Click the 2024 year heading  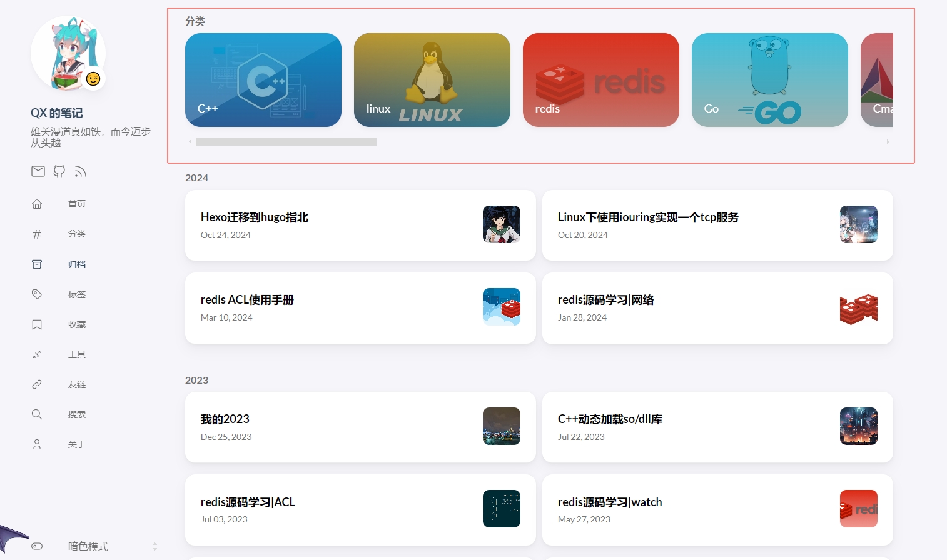coord(196,178)
